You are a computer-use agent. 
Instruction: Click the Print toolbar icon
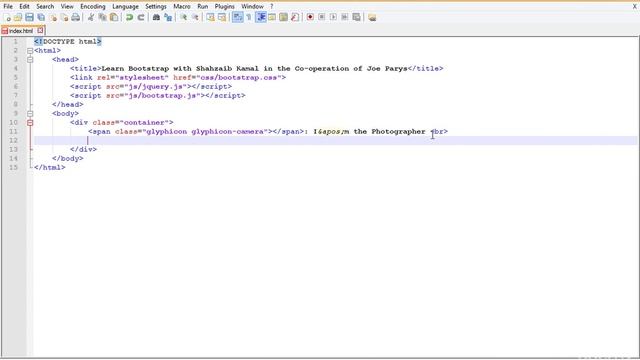pyautogui.click(x=76, y=17)
